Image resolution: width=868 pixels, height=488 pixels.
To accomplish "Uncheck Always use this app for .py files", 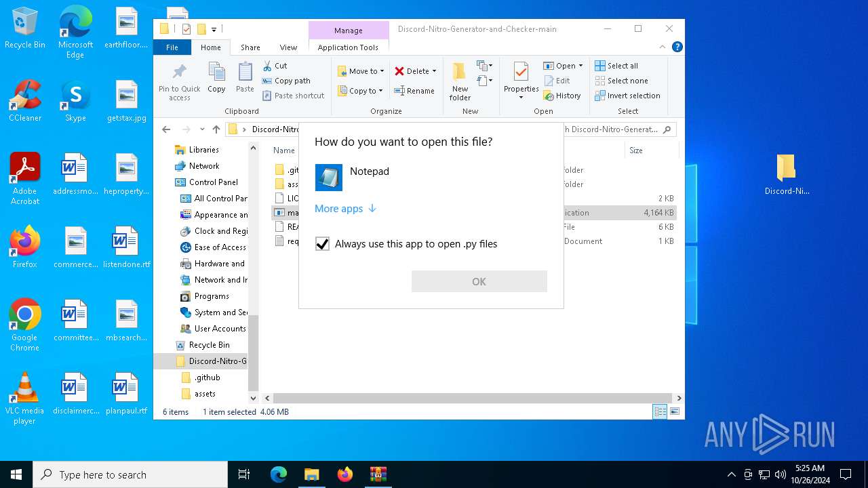I will point(322,244).
